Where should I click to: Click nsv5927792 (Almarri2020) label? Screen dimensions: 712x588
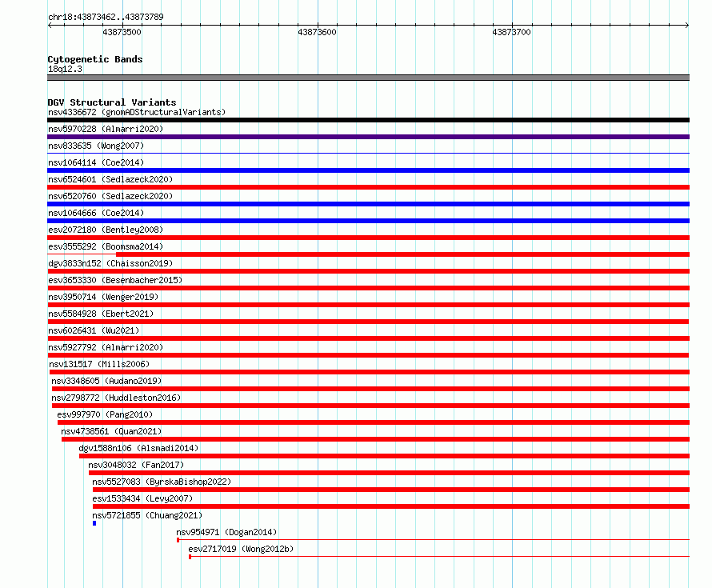tap(106, 347)
